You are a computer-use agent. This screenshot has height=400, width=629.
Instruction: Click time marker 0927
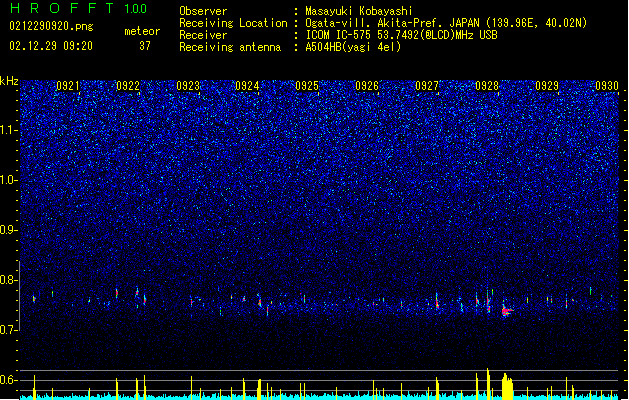[427, 86]
